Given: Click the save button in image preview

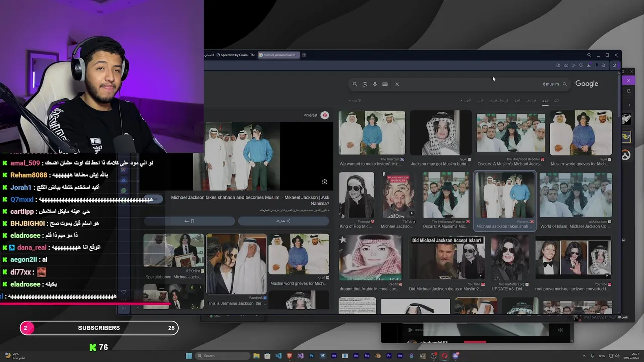Looking at the screenshot, I should (189, 221).
